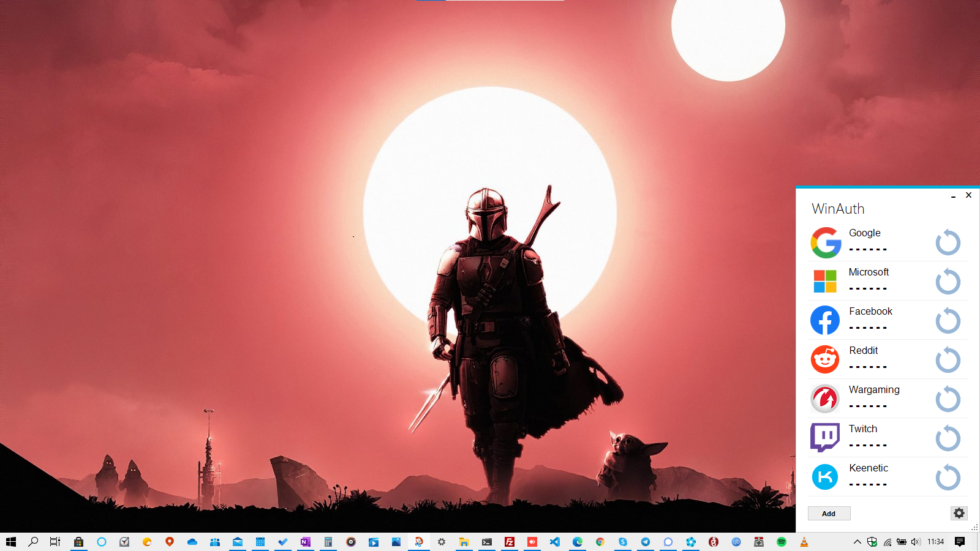Click the hidden code under Twitch
Viewport: 980px width, 551px height.
pos(868,445)
